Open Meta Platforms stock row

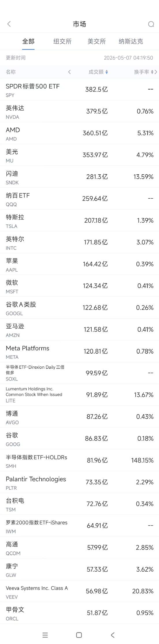click(79, 352)
